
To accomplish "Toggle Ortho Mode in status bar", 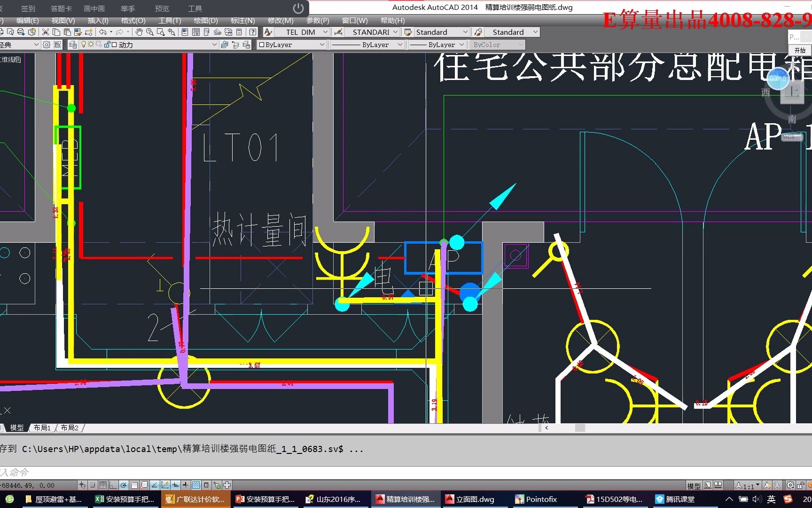I will (x=113, y=485).
